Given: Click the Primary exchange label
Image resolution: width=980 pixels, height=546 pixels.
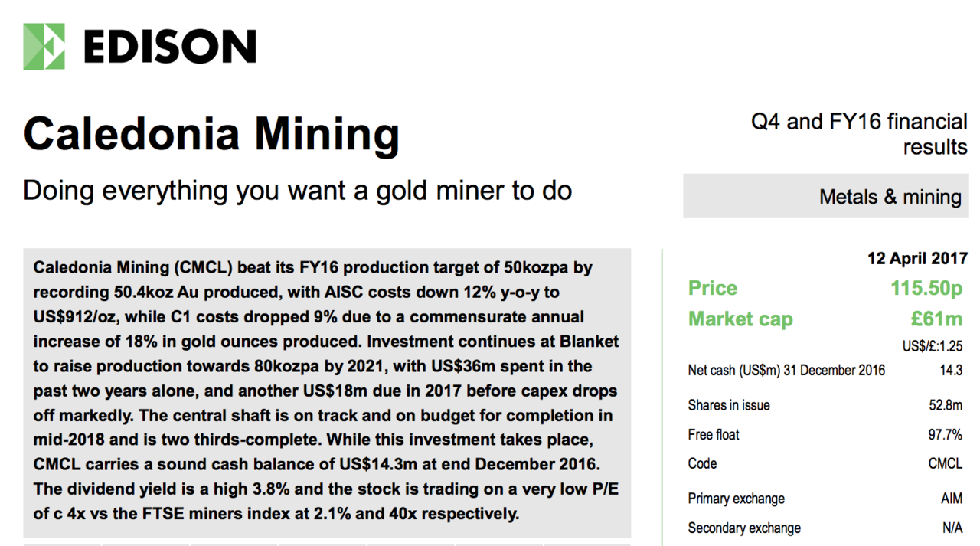Looking at the screenshot, I should [x=736, y=499].
